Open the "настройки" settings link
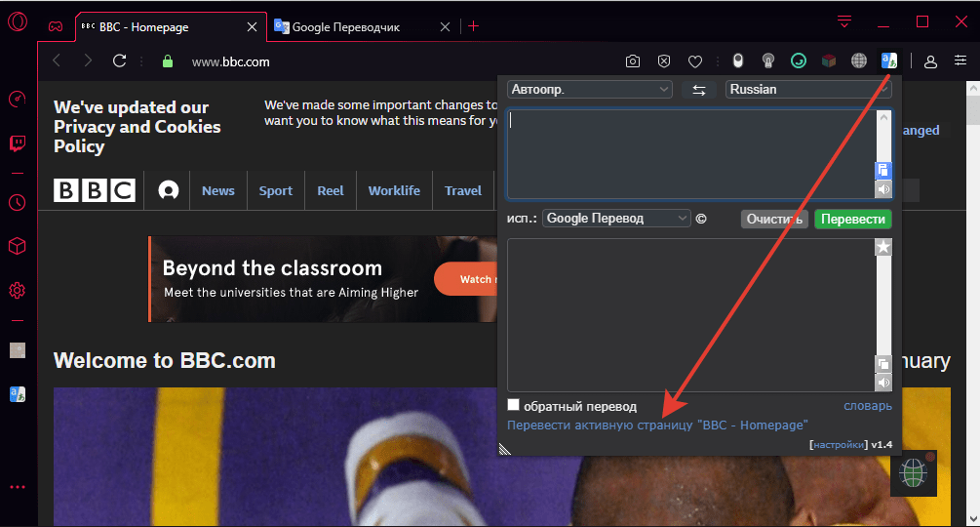Screen dimensions: 980x527 coord(838,445)
